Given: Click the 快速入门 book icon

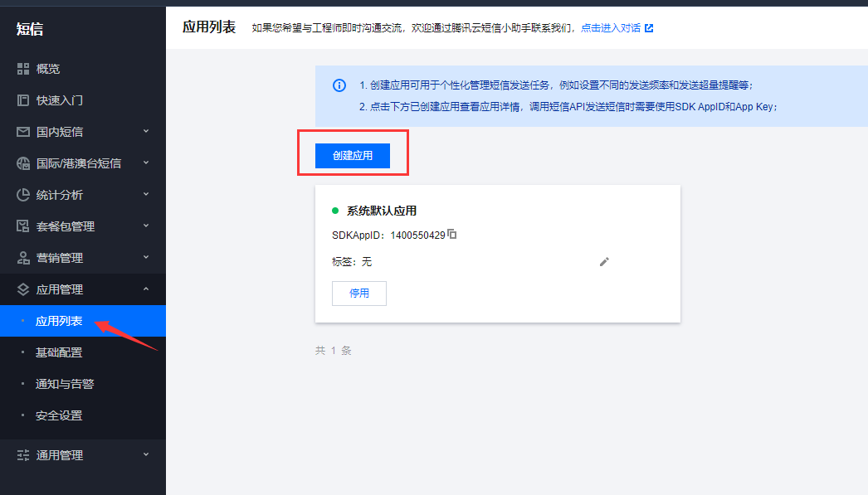Looking at the screenshot, I should [22, 100].
